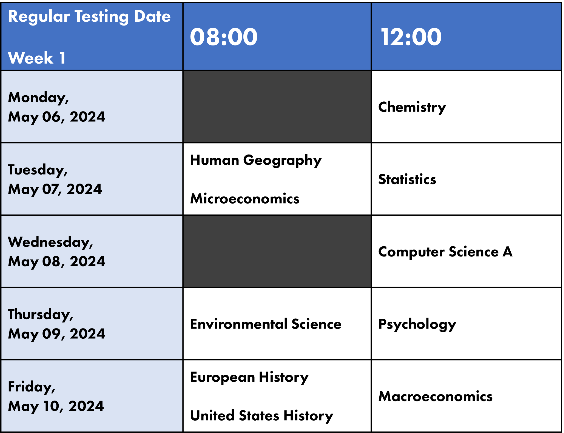Select Human Geography exam text

256,160
